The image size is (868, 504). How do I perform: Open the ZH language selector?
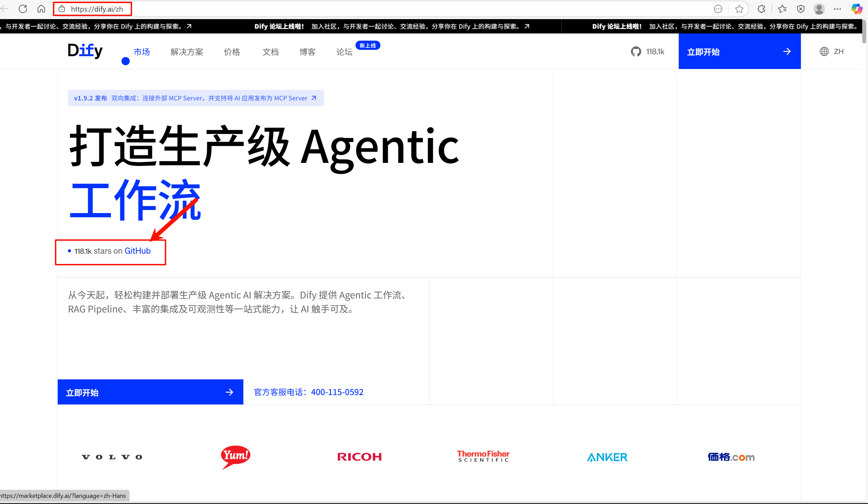831,52
